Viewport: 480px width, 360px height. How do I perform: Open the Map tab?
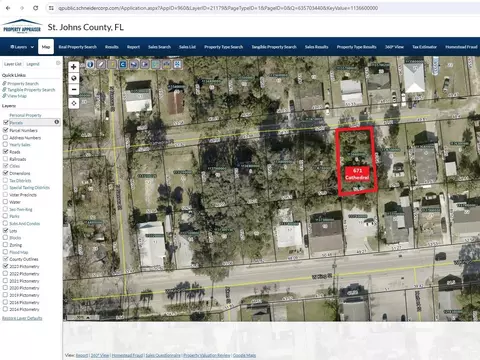click(x=46, y=47)
